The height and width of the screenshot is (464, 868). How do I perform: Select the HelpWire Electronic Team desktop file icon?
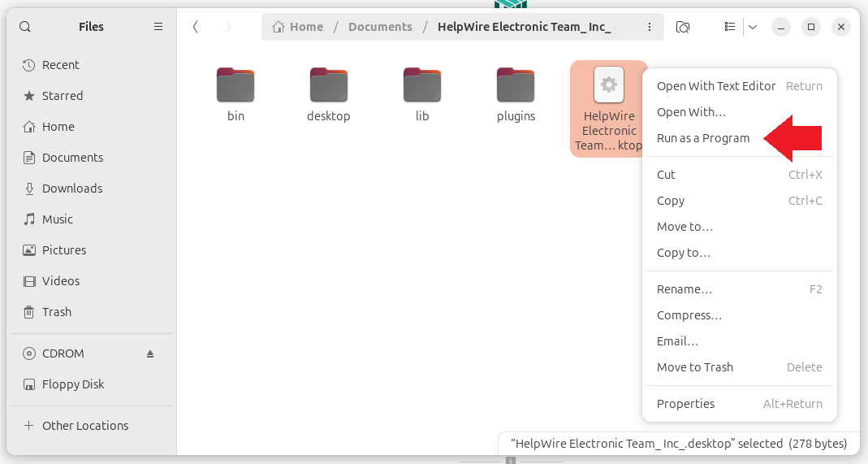pyautogui.click(x=609, y=85)
